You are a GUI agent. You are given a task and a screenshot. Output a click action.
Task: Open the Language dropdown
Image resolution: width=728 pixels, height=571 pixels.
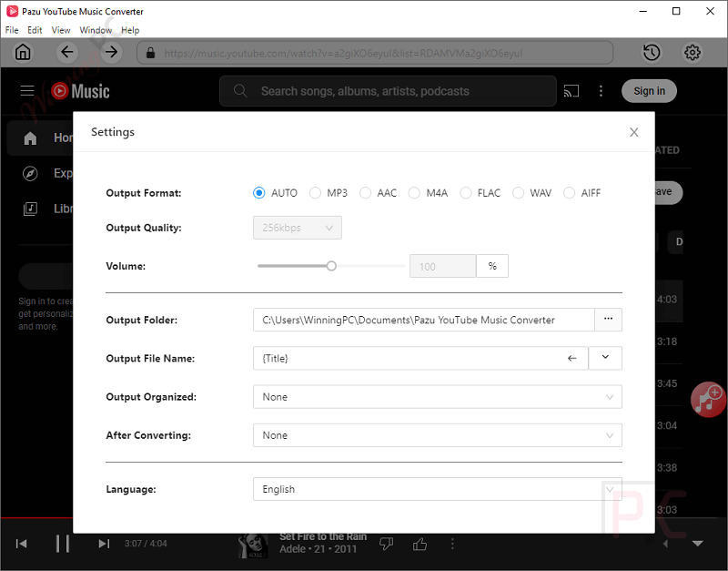438,489
